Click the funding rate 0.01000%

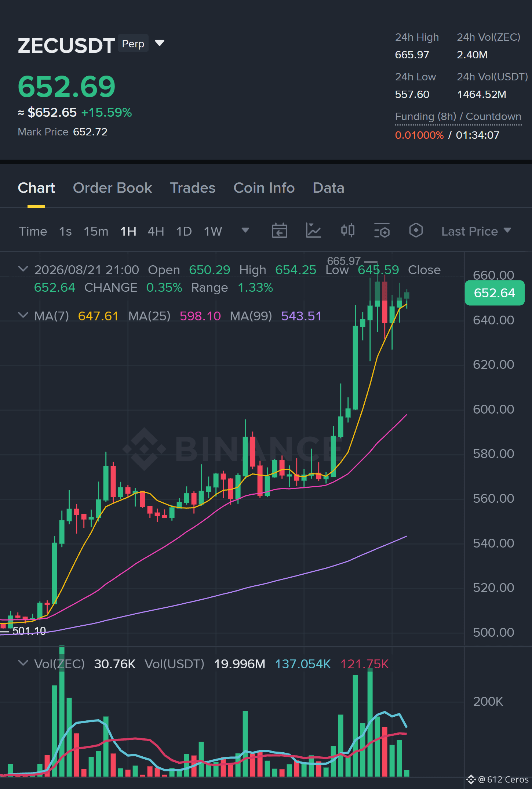pyautogui.click(x=419, y=135)
